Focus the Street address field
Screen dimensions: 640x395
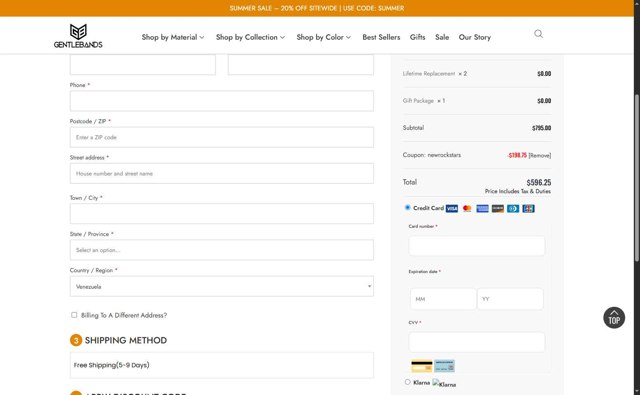coord(222,173)
